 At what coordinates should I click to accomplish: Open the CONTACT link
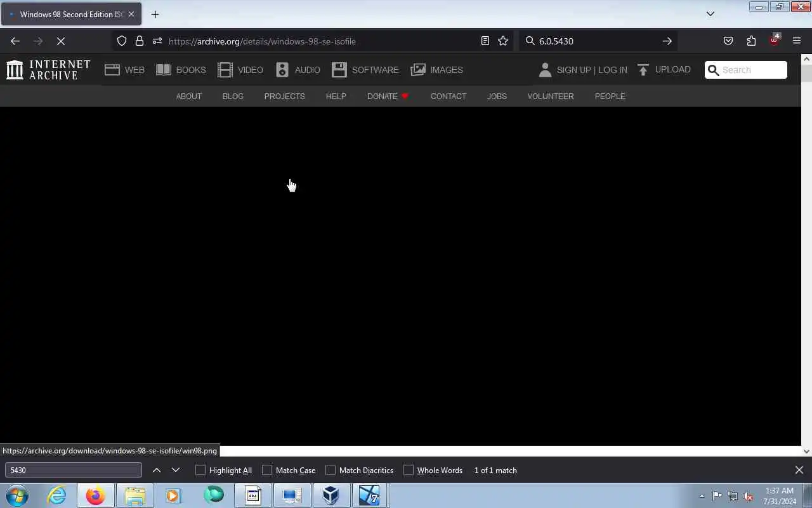click(x=448, y=97)
